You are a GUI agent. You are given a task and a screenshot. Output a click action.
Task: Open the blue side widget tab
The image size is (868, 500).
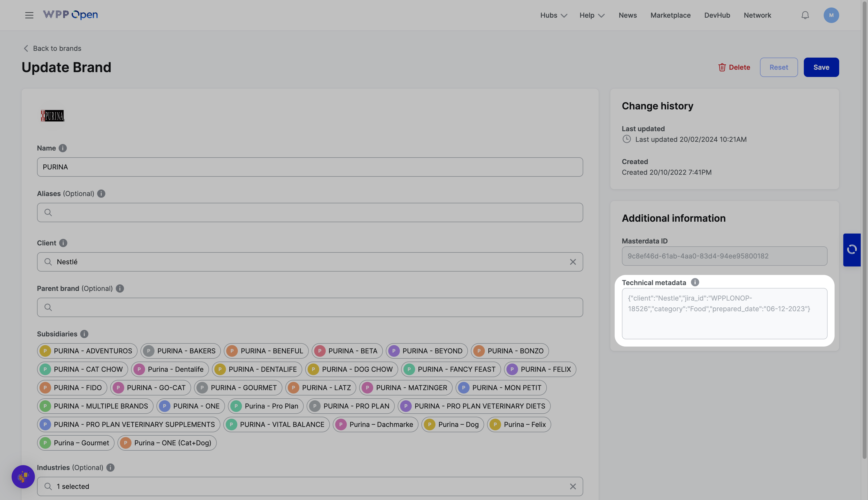852,250
